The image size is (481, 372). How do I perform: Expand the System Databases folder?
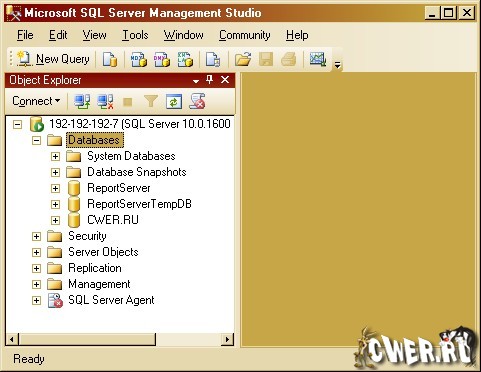pyautogui.click(x=55, y=156)
